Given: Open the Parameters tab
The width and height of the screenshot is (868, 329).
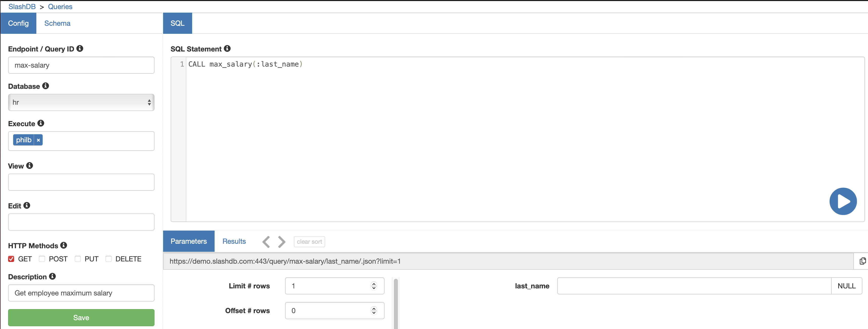Looking at the screenshot, I should click(x=189, y=241).
